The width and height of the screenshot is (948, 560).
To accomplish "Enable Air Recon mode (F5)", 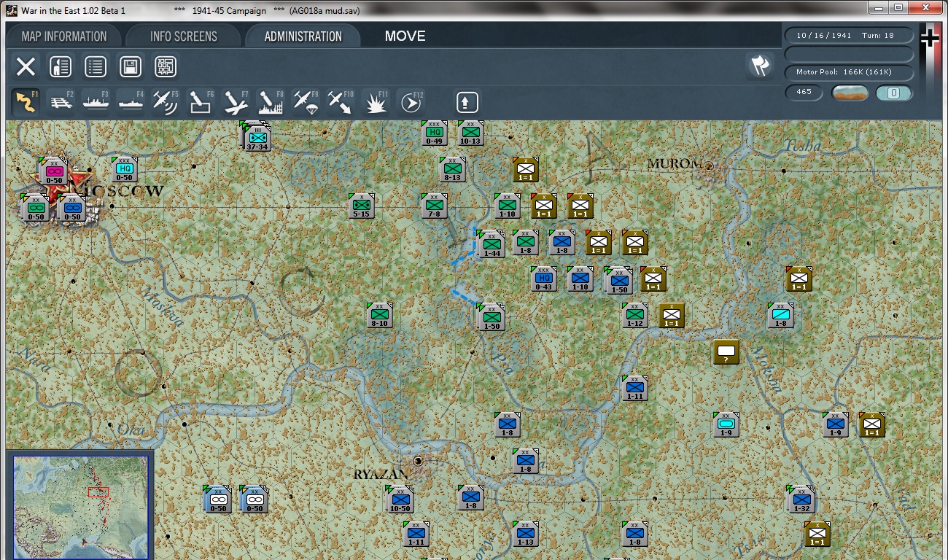I will click(x=166, y=102).
